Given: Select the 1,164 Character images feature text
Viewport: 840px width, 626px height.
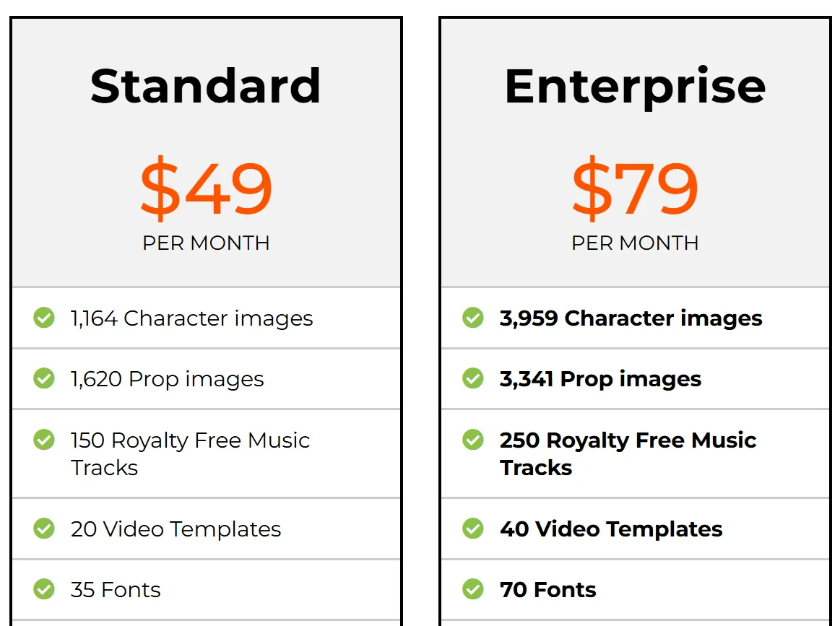Looking at the screenshot, I should click(191, 318).
